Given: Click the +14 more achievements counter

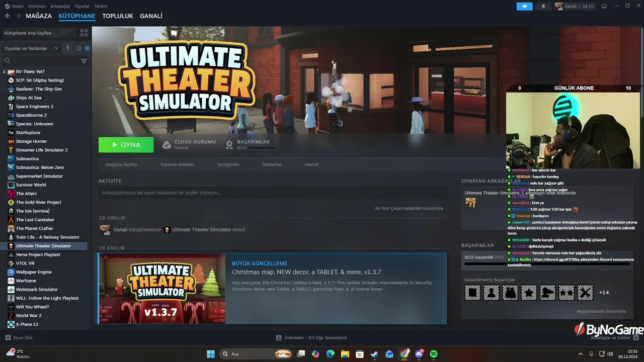Looking at the screenshot, I should [604, 293].
